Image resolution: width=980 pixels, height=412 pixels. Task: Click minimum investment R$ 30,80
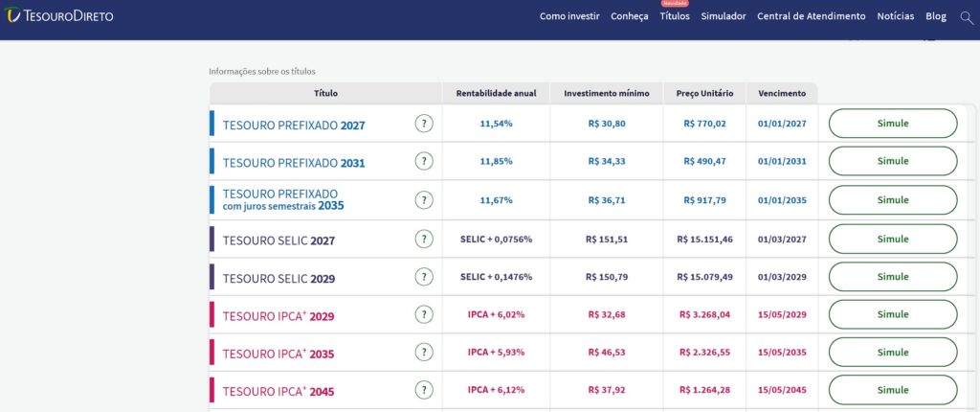tap(606, 124)
